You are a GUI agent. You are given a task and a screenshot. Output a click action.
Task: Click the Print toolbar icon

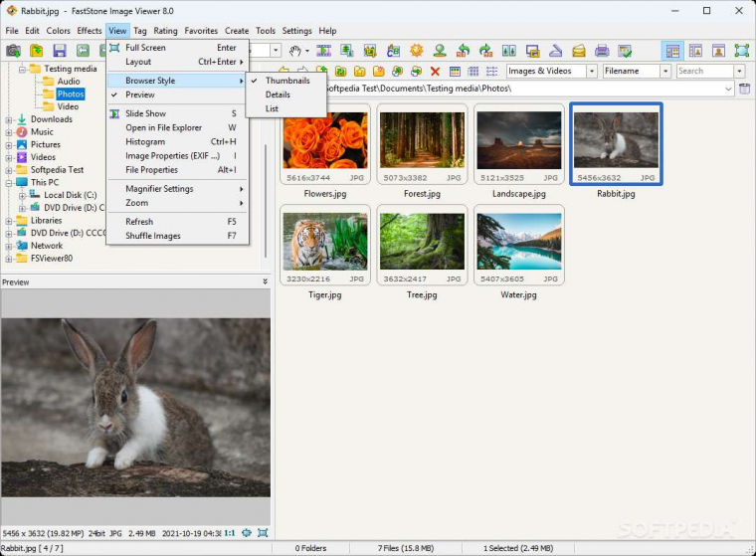tap(601, 51)
